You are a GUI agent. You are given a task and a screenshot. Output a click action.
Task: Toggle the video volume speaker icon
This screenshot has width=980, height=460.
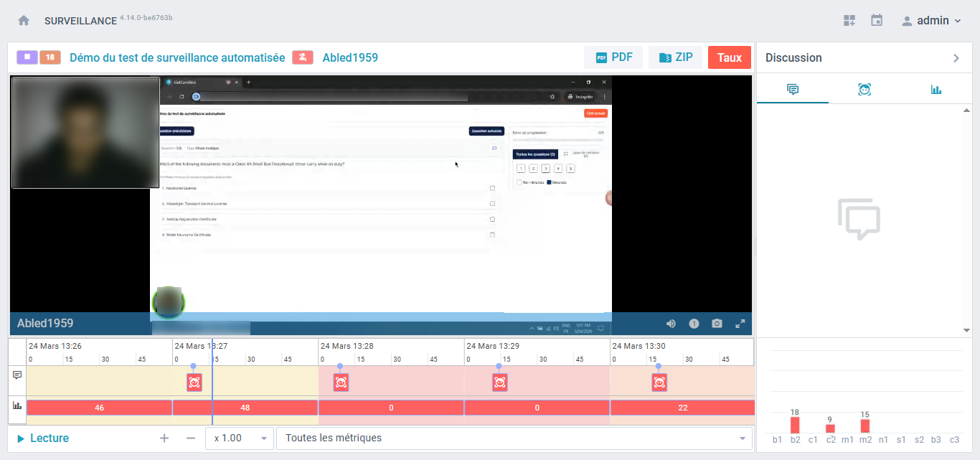tap(671, 324)
